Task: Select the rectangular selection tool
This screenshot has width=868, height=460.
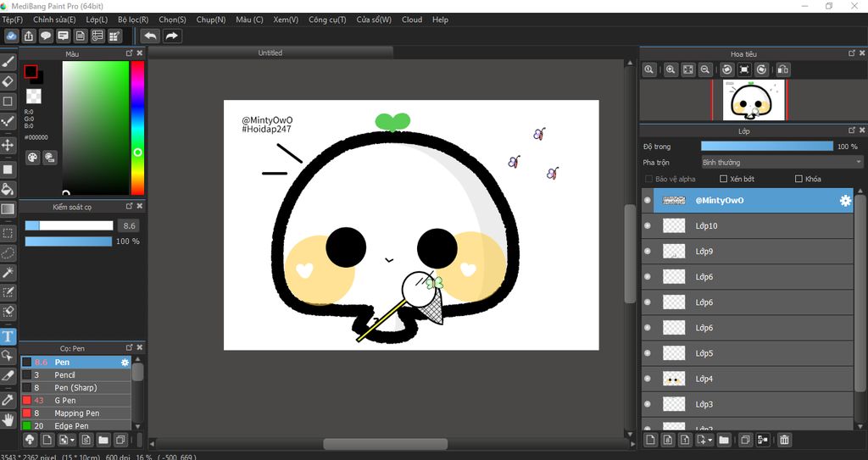Action: click(x=8, y=233)
